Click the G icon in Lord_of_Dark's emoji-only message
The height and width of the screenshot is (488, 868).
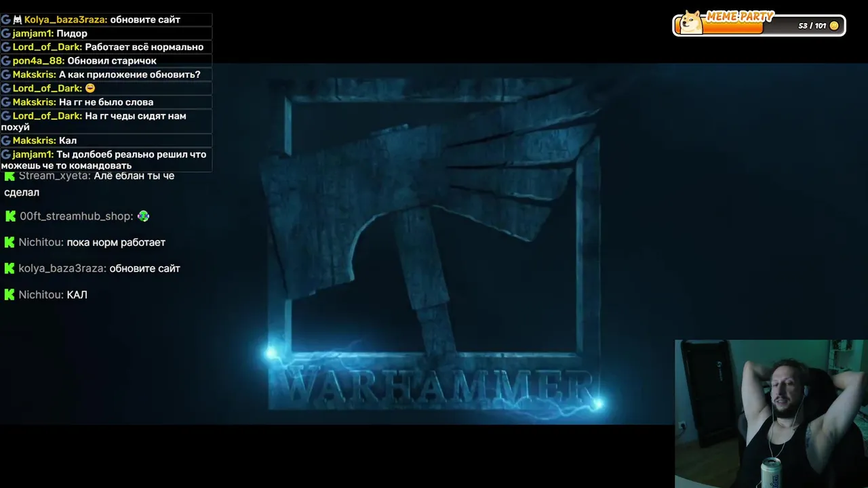point(5,88)
